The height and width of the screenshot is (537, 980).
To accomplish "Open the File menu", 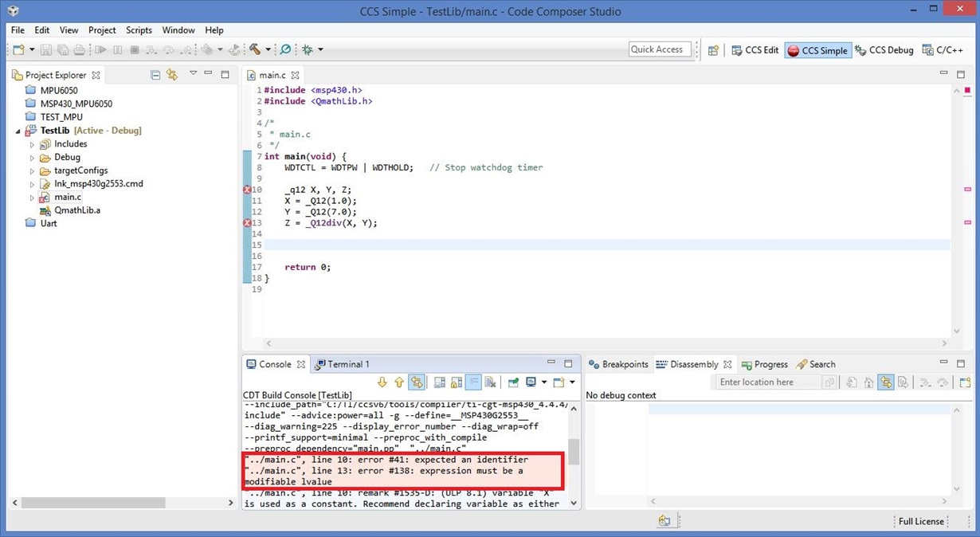I will 18,30.
